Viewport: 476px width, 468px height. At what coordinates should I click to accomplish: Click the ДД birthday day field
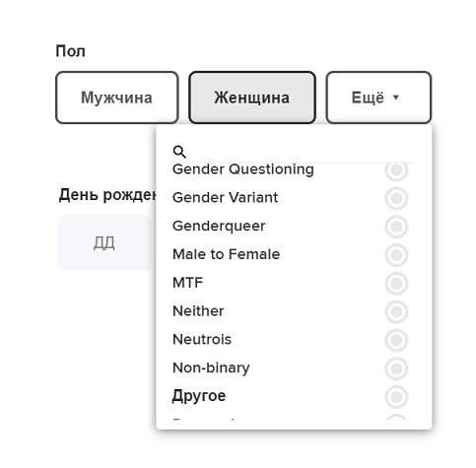point(104,242)
